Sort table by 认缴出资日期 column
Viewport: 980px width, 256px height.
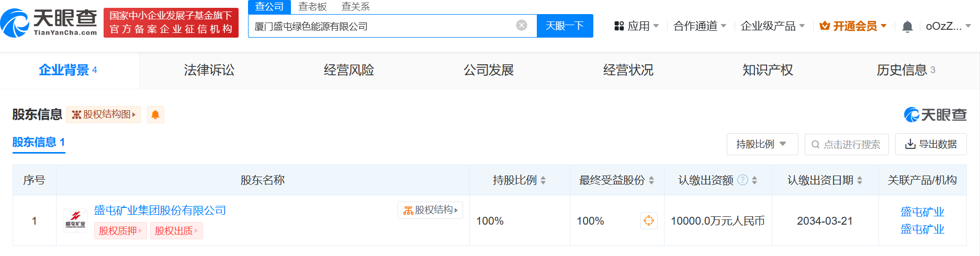coord(860,180)
